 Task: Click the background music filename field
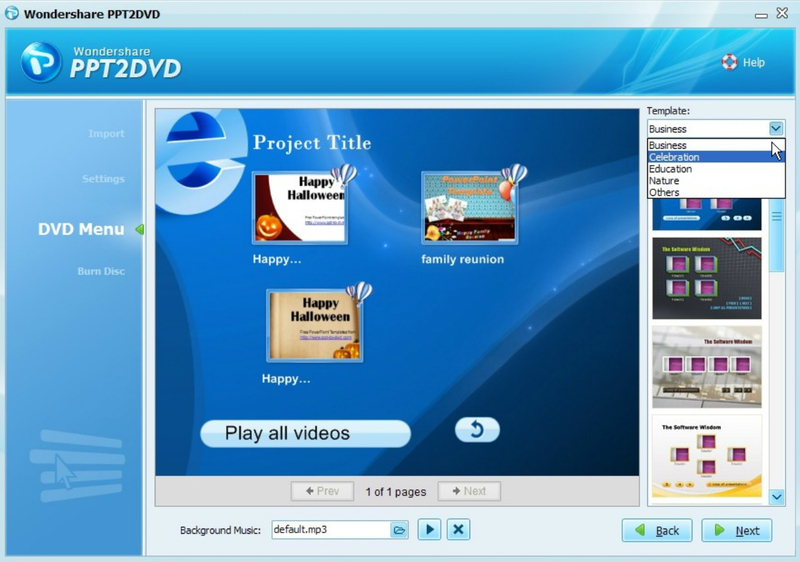tap(331, 530)
